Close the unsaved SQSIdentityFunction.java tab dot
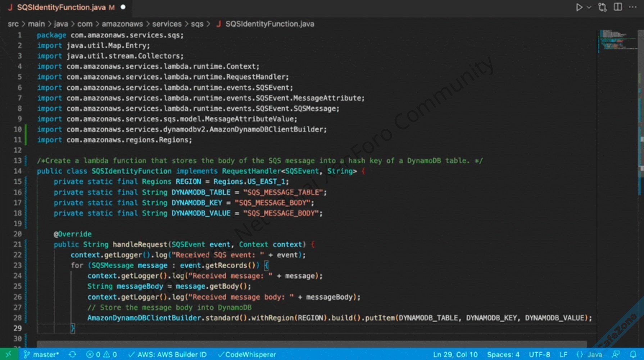 pos(123,7)
